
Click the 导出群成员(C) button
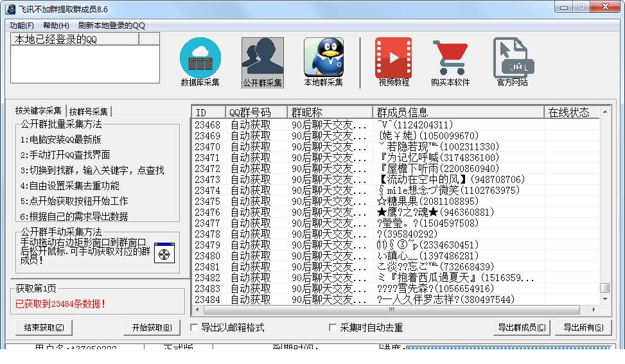pos(522,328)
